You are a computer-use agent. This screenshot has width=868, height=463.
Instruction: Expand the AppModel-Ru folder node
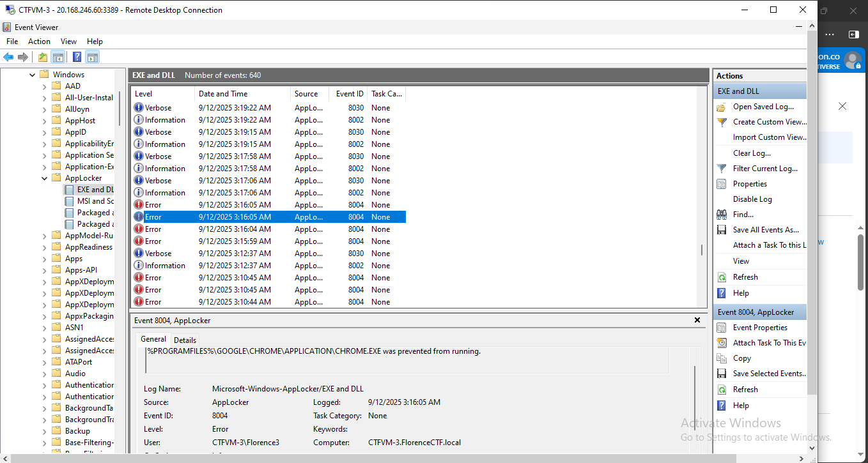[45, 236]
